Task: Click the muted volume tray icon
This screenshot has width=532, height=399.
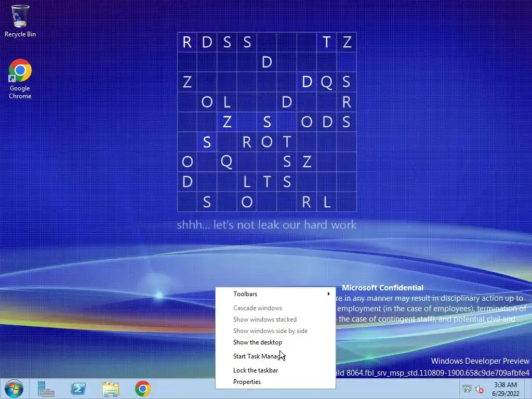Action: coord(480,389)
